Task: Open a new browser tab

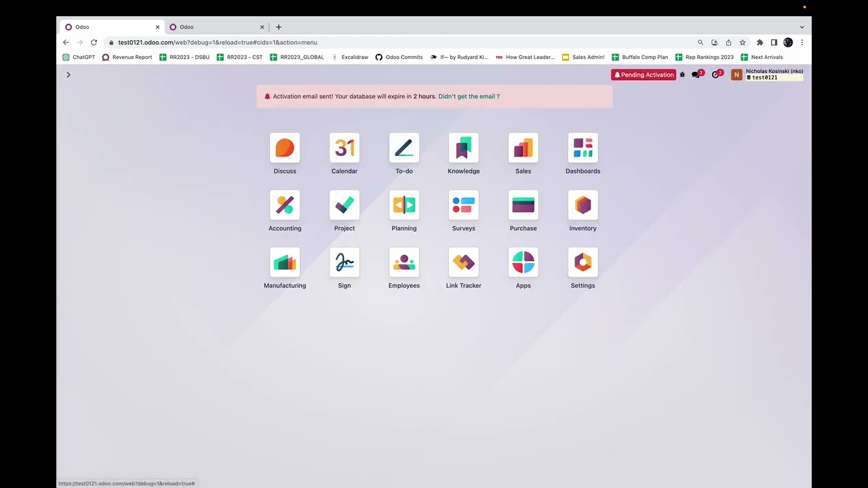Action: point(278,27)
